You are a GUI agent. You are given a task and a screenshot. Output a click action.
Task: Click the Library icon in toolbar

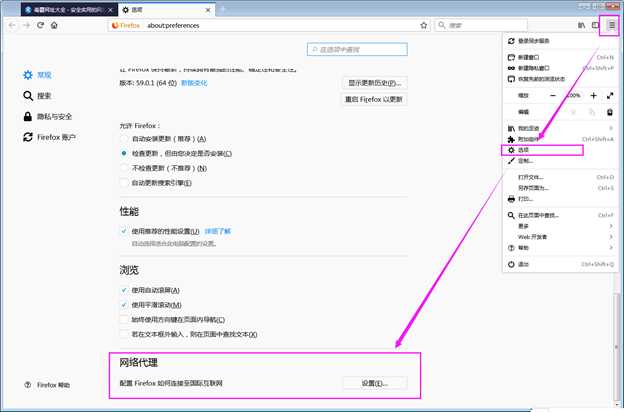(581, 25)
